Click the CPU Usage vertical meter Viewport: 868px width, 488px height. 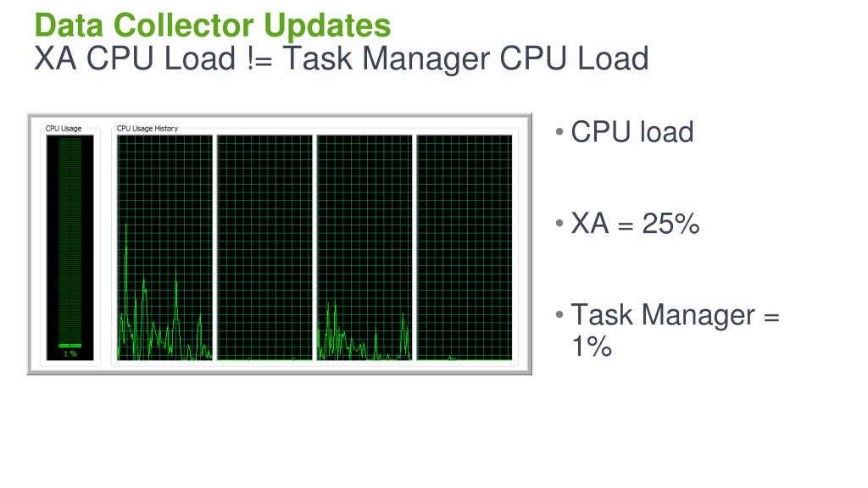70,248
